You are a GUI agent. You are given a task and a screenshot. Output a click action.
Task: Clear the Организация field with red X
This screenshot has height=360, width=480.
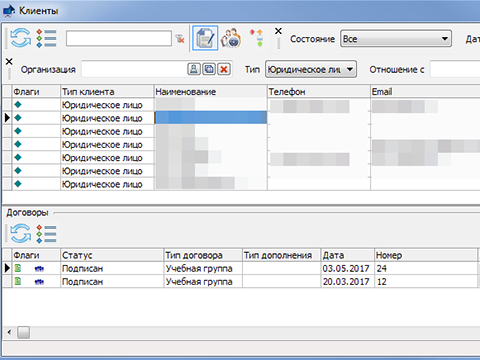224,69
